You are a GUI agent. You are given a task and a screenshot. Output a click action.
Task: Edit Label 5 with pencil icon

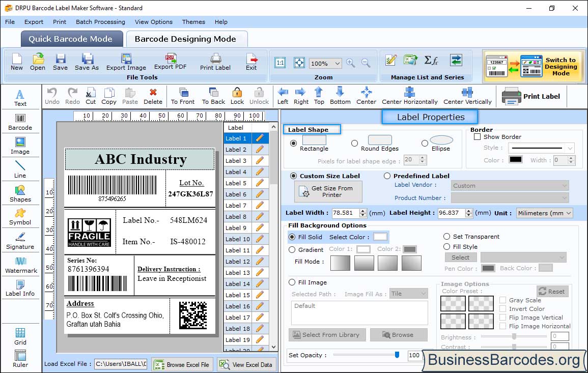pos(260,183)
